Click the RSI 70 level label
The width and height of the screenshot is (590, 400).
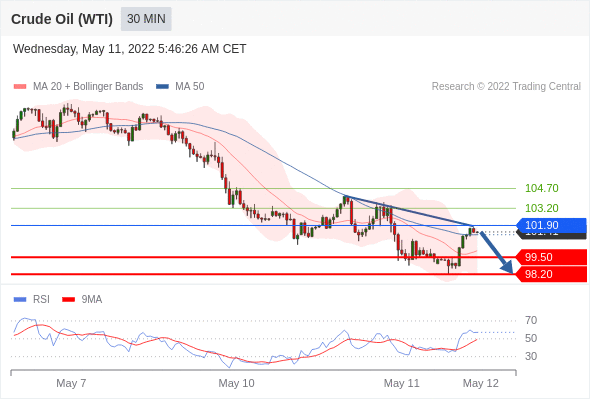(531, 321)
